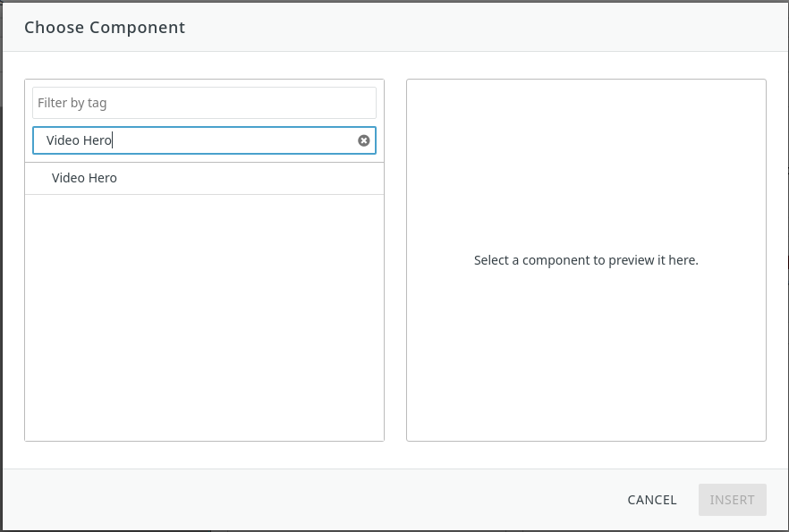Image resolution: width=789 pixels, height=532 pixels.
Task: Choose Video Hero from the filtered results
Action: click(x=85, y=178)
